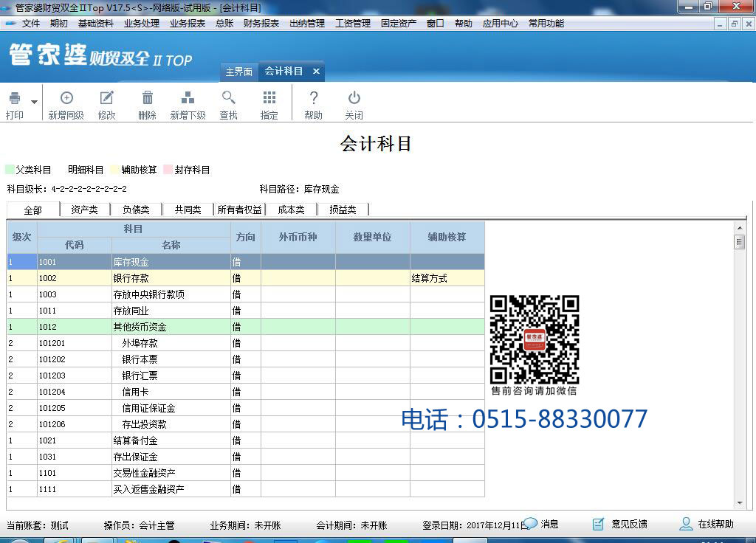Image resolution: width=756 pixels, height=543 pixels.
Task: Select the 共同类 category tab
Action: [x=188, y=210]
